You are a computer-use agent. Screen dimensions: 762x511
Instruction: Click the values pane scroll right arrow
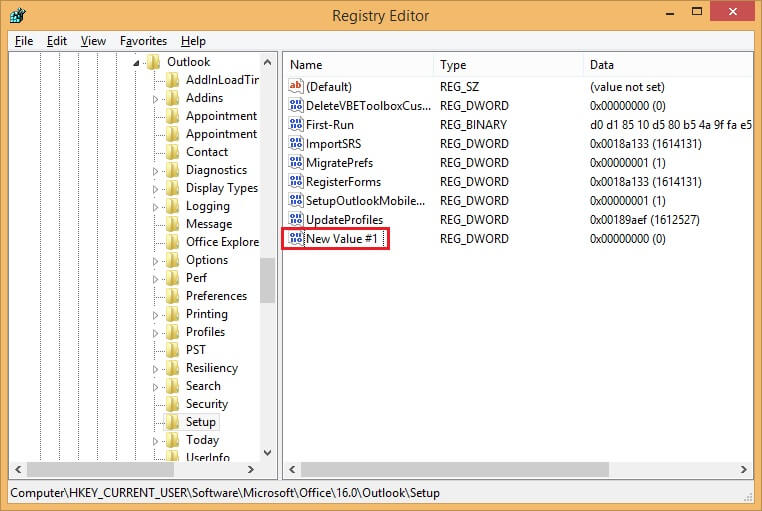[744, 469]
